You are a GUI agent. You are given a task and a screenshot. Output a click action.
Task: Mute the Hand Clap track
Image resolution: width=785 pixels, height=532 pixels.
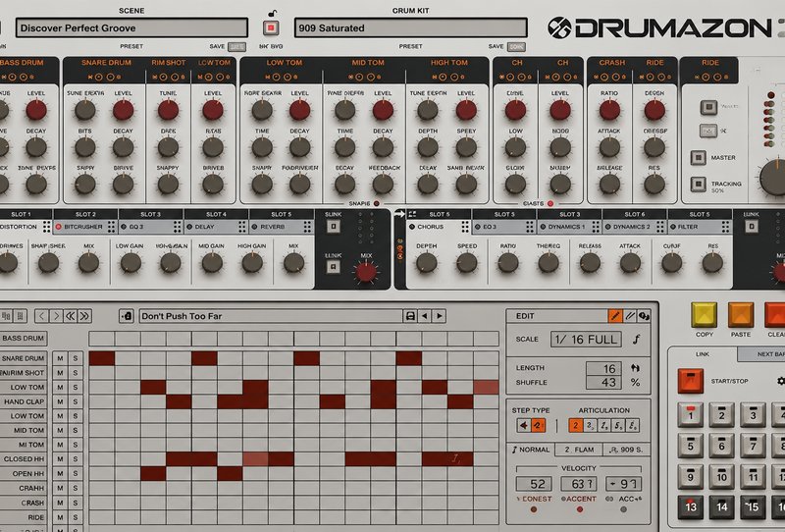pyautogui.click(x=60, y=401)
